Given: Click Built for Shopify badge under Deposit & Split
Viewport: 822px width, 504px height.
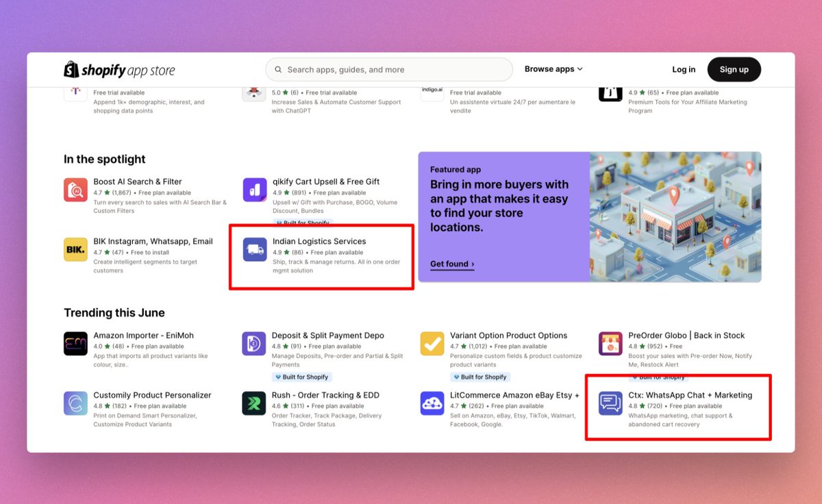Looking at the screenshot, I should (302, 377).
